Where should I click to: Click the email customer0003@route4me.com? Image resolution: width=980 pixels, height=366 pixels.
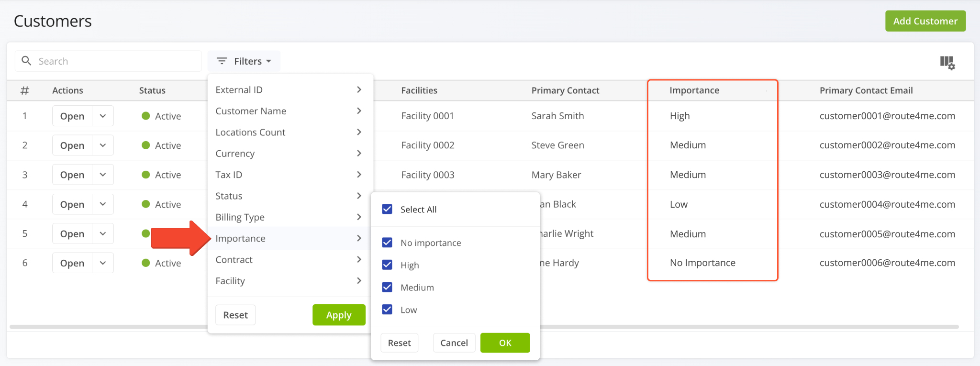(887, 175)
